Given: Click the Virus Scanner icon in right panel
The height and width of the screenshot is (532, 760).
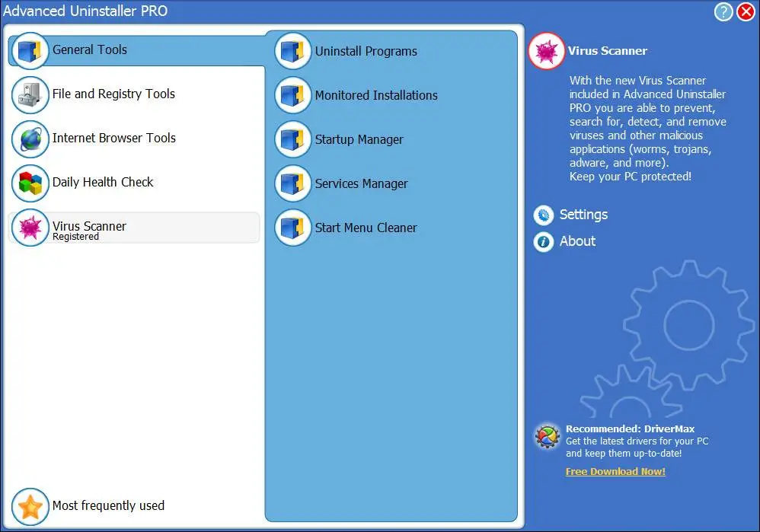Looking at the screenshot, I should 547,51.
